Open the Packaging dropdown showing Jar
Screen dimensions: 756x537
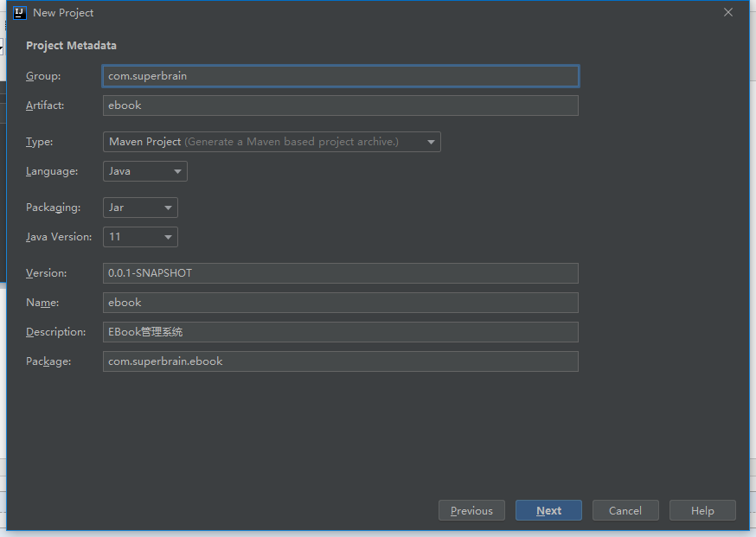tap(140, 208)
